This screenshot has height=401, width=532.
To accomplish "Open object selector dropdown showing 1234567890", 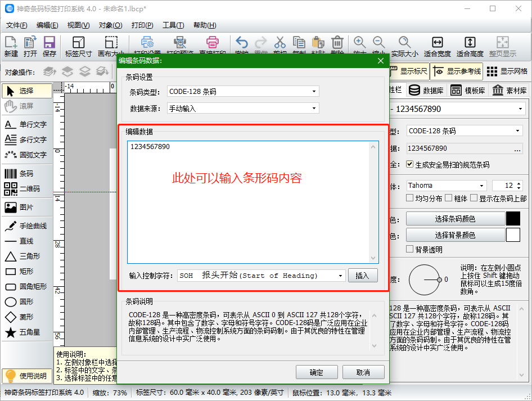I will (457, 109).
